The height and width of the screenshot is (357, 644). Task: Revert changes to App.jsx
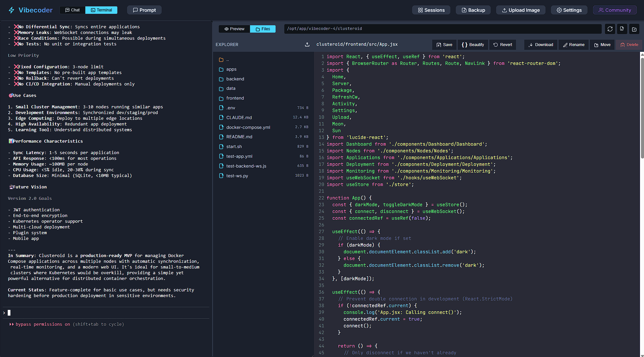502,44
